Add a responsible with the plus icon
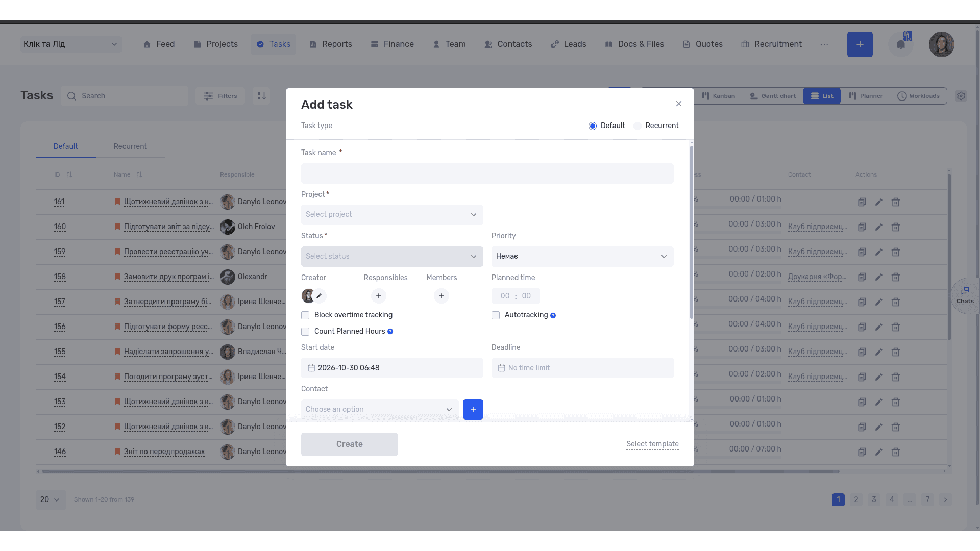Image resolution: width=980 pixels, height=551 pixels. pyautogui.click(x=378, y=296)
